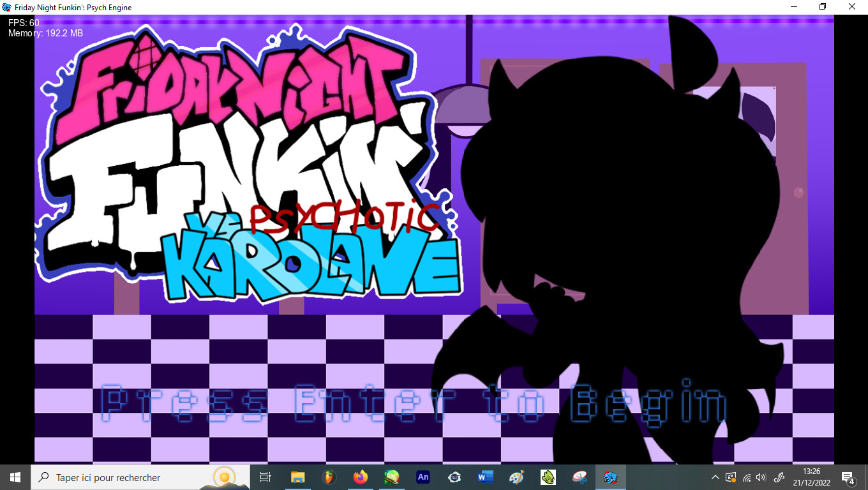Screen dimensions: 868x490
Task: Click the black character silhouette
Action: coord(613,242)
